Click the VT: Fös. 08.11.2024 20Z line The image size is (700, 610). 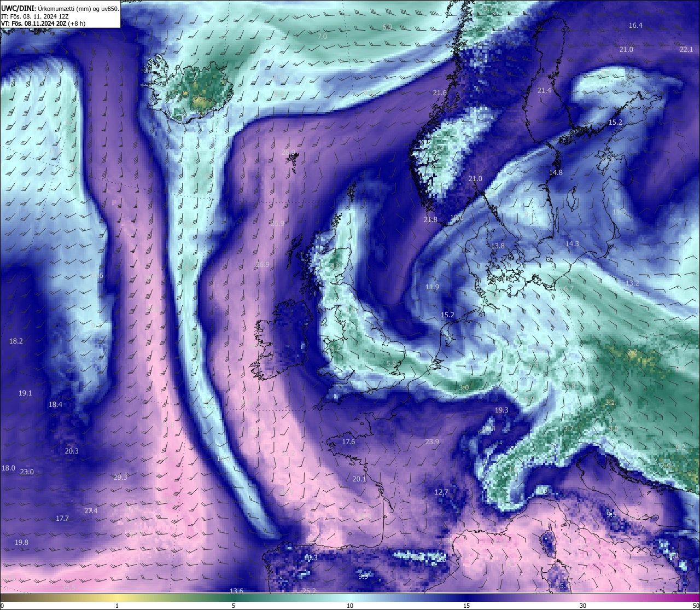(x=43, y=24)
